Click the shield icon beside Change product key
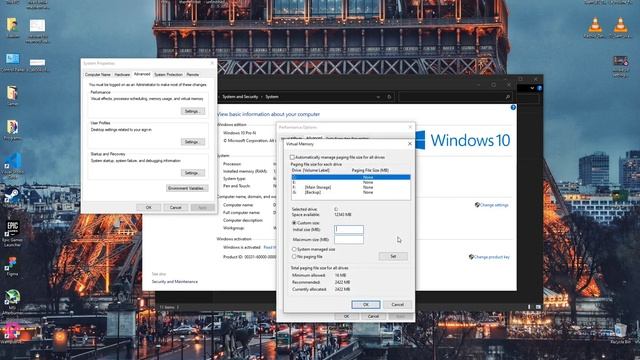The height and width of the screenshot is (360, 640). coord(471,257)
